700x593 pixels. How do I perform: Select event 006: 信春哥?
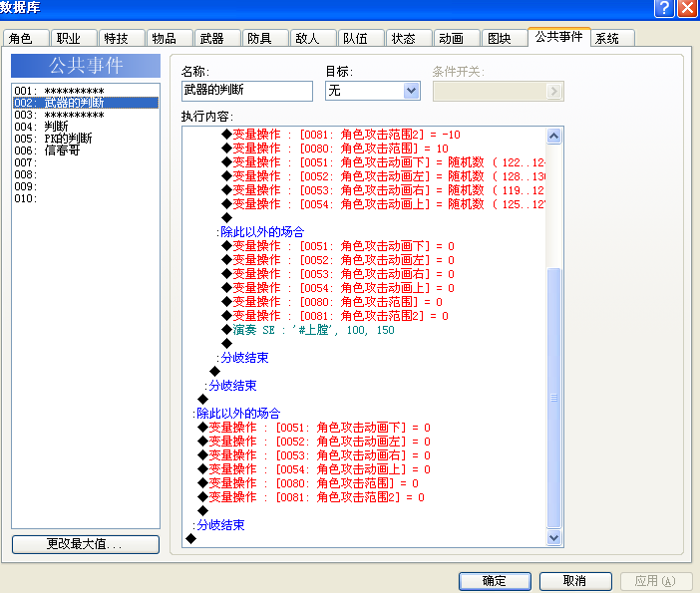[x=86, y=150]
